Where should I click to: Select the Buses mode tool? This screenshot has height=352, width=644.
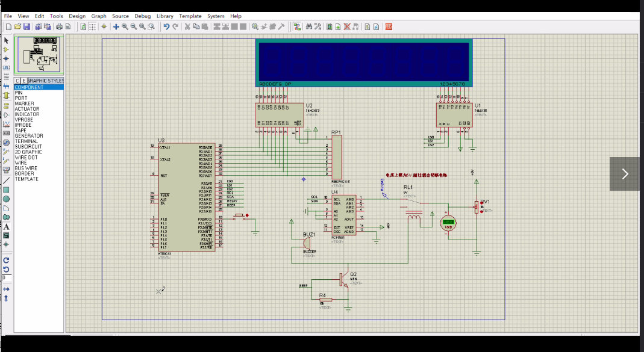[6, 85]
